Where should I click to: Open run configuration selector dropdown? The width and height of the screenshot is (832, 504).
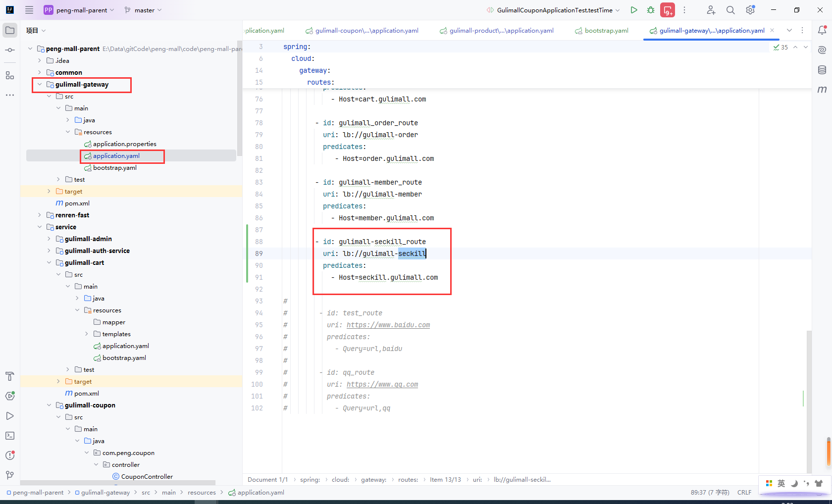coord(553,10)
